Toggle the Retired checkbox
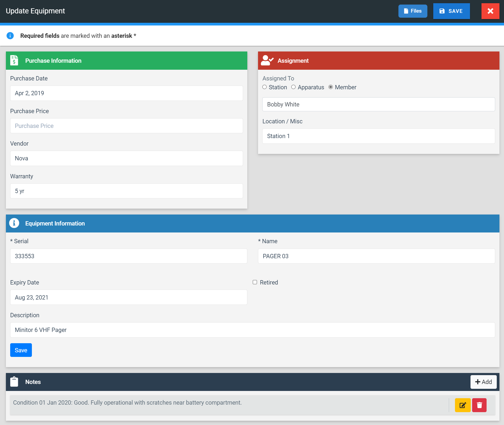 pos(255,282)
